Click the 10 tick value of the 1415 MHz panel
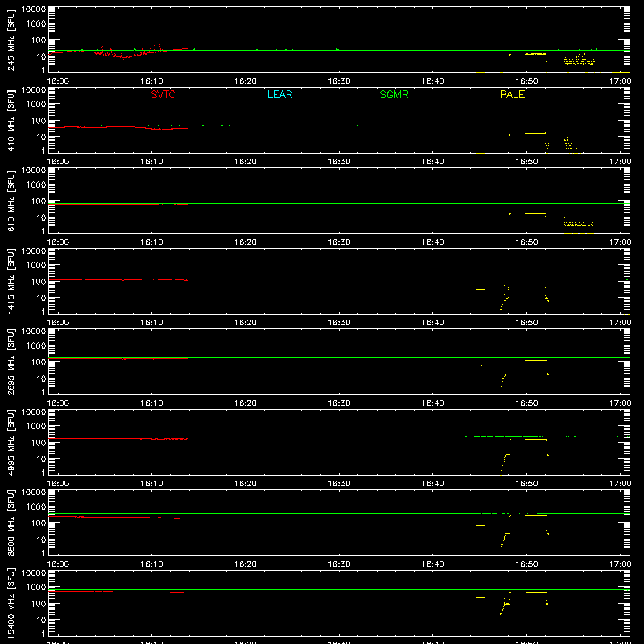Image resolution: width=644 pixels, height=644 pixels. point(41,298)
